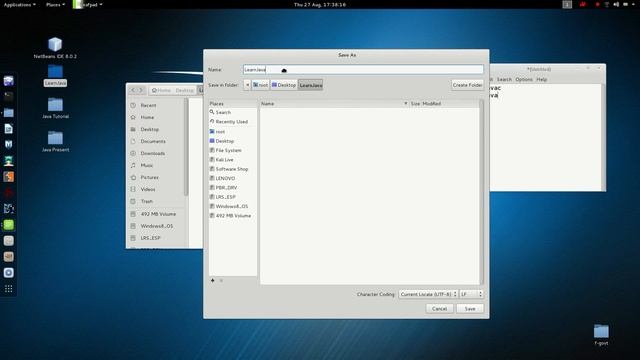The width and height of the screenshot is (640, 360).
Task: Open the LF line ending dropdown
Action: (471, 294)
